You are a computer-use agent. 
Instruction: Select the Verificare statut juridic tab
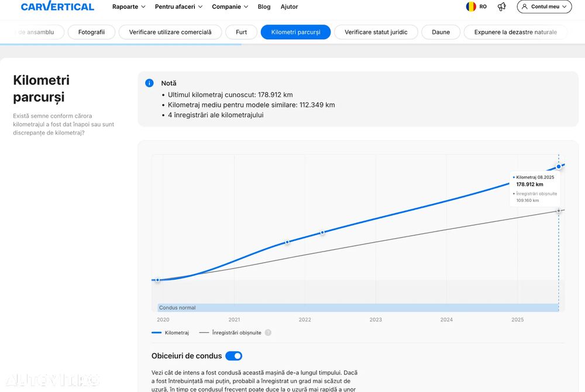376,32
